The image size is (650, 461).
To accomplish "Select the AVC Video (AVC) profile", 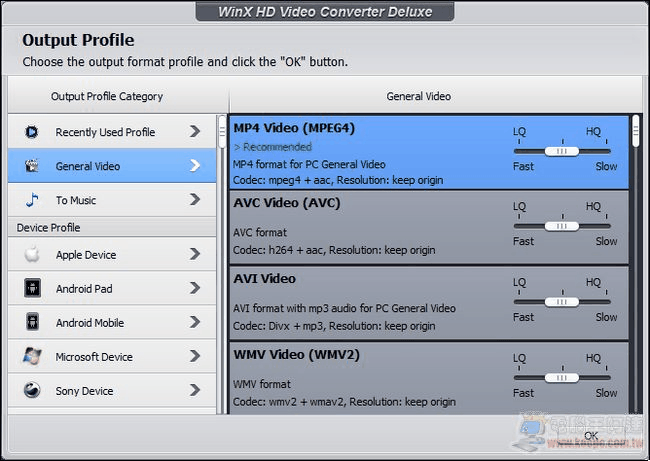I will (429, 227).
